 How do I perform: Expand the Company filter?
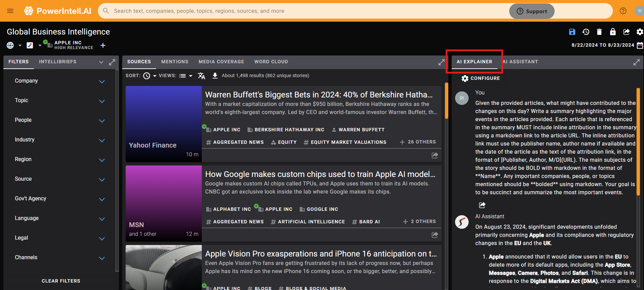pos(102,82)
